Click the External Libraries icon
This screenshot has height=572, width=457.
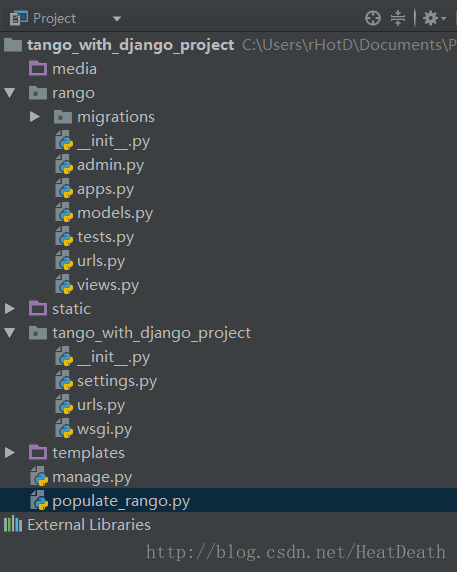pos(13,524)
